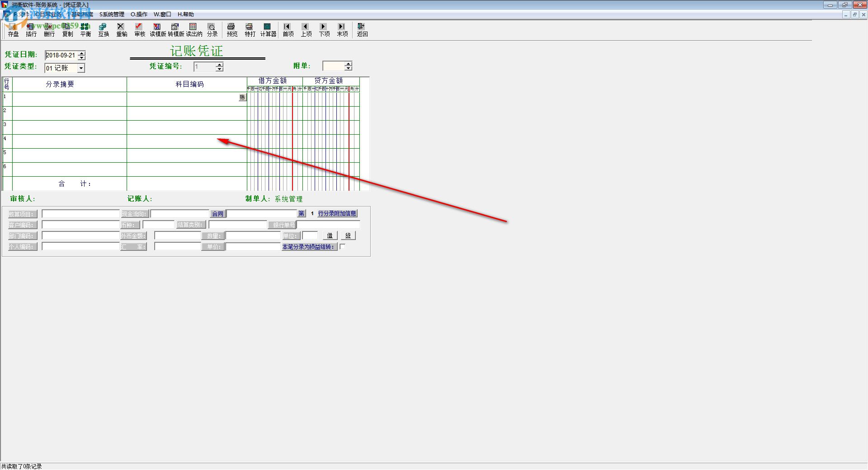Increase the 凭证日期 date spinner
Viewport: 868px width, 470px height.
81,53
